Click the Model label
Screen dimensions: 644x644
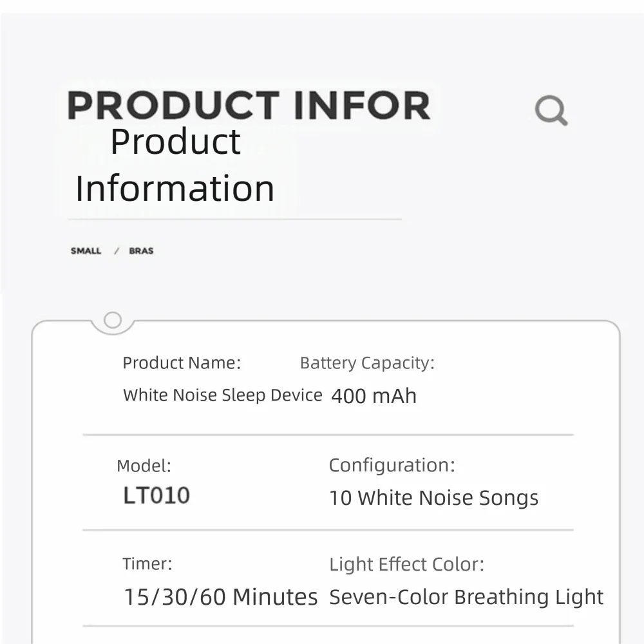144,466
